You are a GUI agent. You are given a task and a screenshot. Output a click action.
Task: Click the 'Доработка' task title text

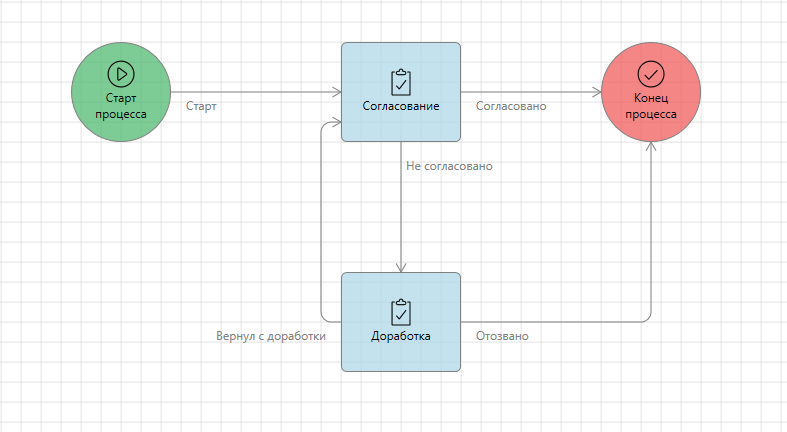click(x=401, y=336)
